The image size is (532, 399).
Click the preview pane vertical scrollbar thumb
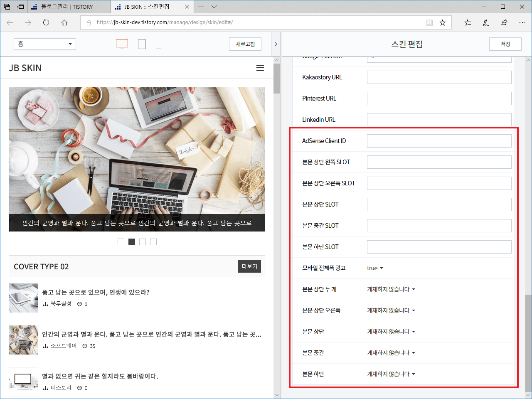click(277, 79)
